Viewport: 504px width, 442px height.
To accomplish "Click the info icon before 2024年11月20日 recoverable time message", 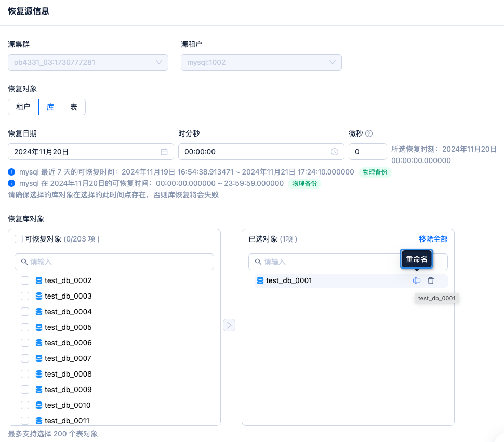I will coord(11,183).
